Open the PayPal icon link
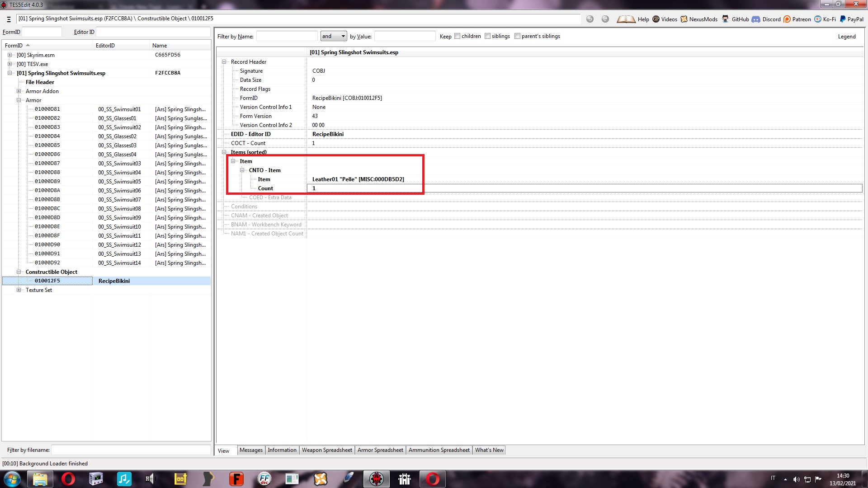The height and width of the screenshot is (488, 868). coord(843,19)
